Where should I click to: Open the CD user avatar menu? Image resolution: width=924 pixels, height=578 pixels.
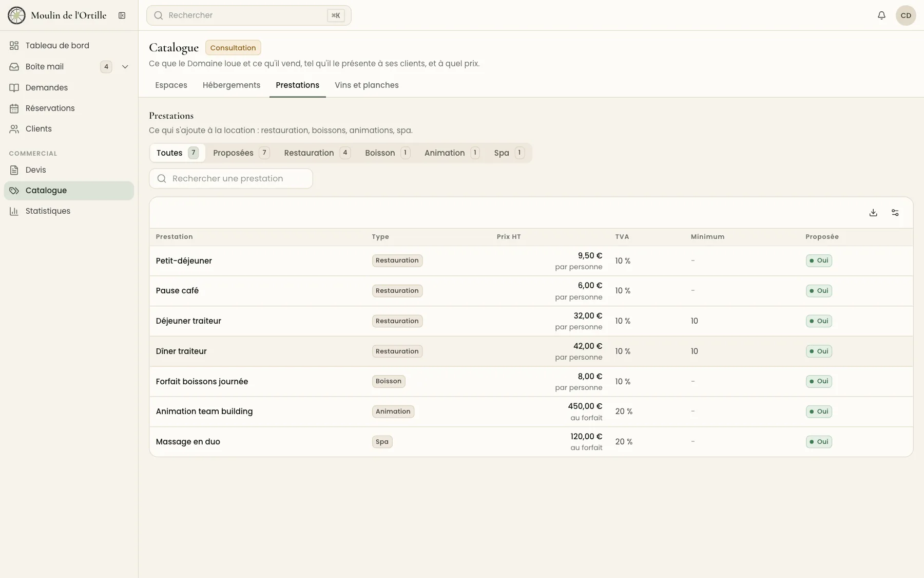906,15
